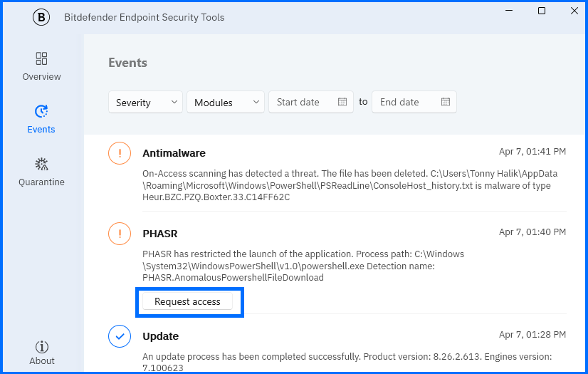This screenshot has width=588, height=374.
Task: Expand the Modules filter dropdown
Action: click(225, 103)
